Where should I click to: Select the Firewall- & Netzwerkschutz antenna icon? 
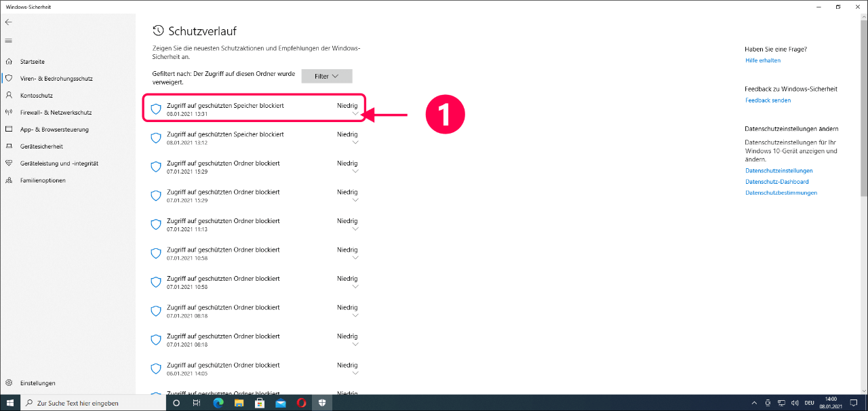[x=9, y=112]
